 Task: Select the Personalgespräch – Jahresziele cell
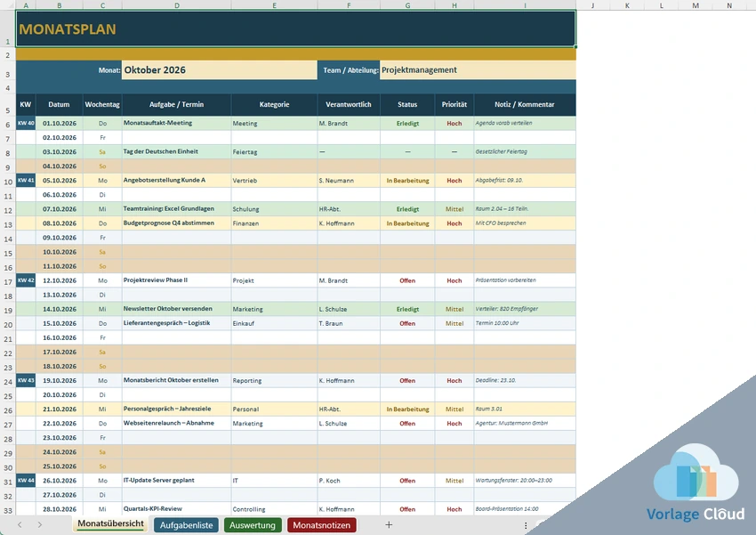[x=176, y=409]
